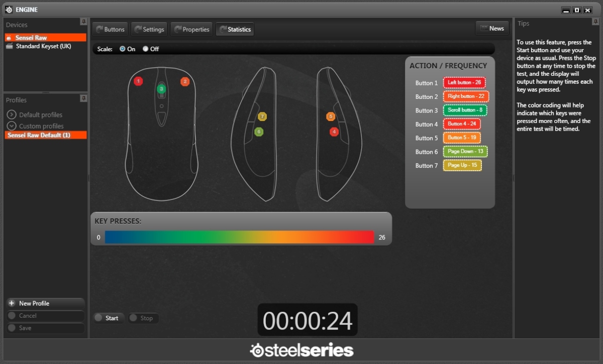Click the SteelSeries logo at bottom
The width and height of the screenshot is (603, 364).
pyautogui.click(x=301, y=350)
